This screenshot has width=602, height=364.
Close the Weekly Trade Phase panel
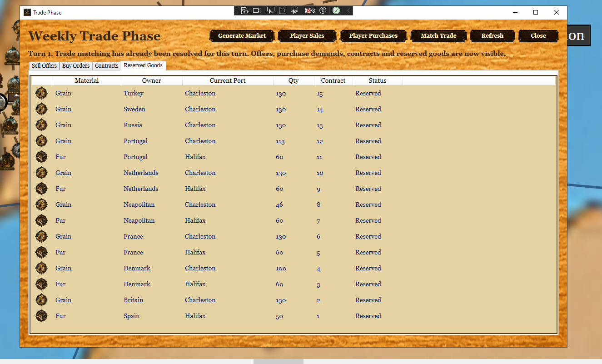538,36
